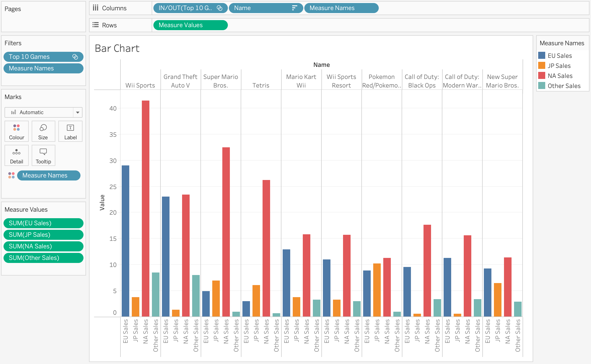Click the Wii Sports EU Sales bar
591x364 pixels.
(x=125, y=241)
